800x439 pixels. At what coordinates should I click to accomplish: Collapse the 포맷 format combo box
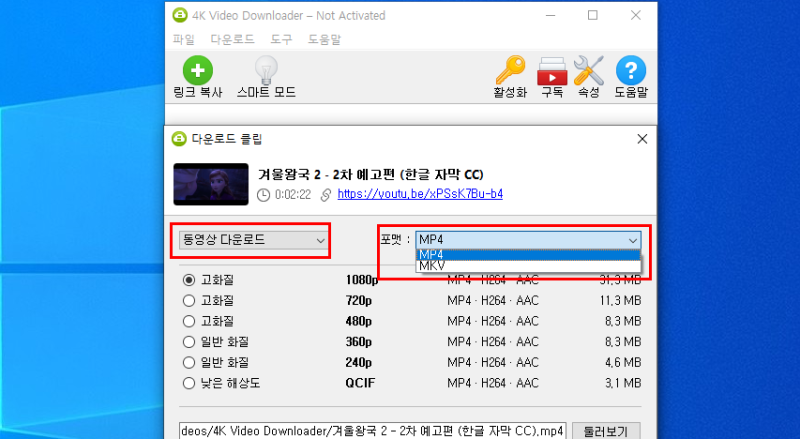pos(529,240)
